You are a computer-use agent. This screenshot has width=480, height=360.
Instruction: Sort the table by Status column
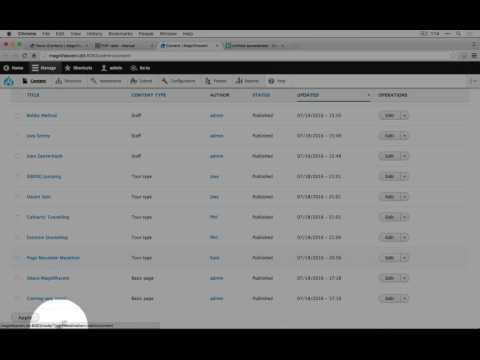[261, 95]
